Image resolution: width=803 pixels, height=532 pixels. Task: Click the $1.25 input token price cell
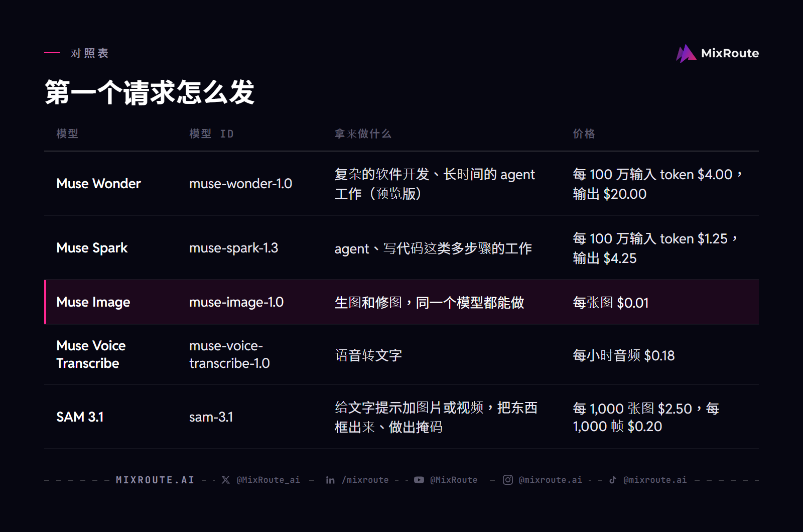point(655,248)
